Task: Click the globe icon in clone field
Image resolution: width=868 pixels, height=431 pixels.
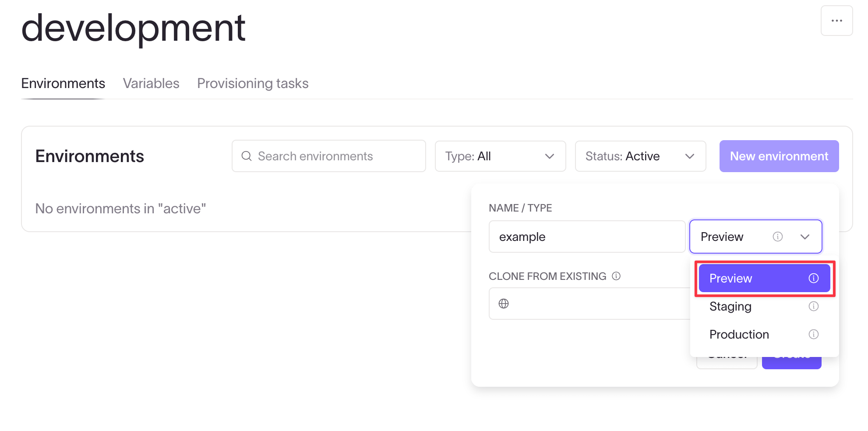Action: (x=504, y=304)
